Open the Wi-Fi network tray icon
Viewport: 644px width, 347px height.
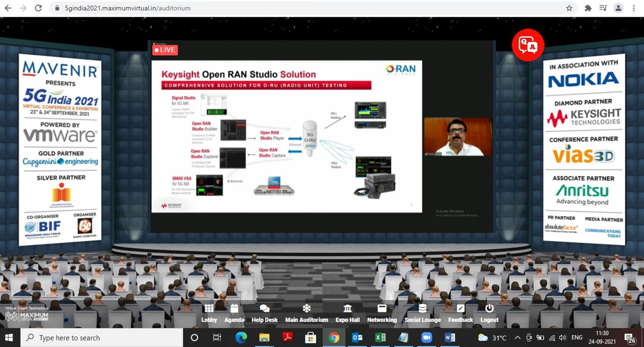pos(552,338)
